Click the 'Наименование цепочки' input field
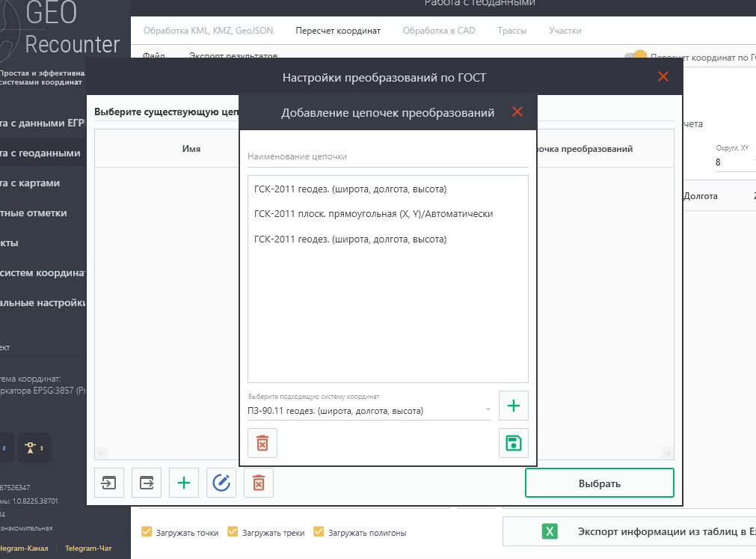 pos(387,157)
